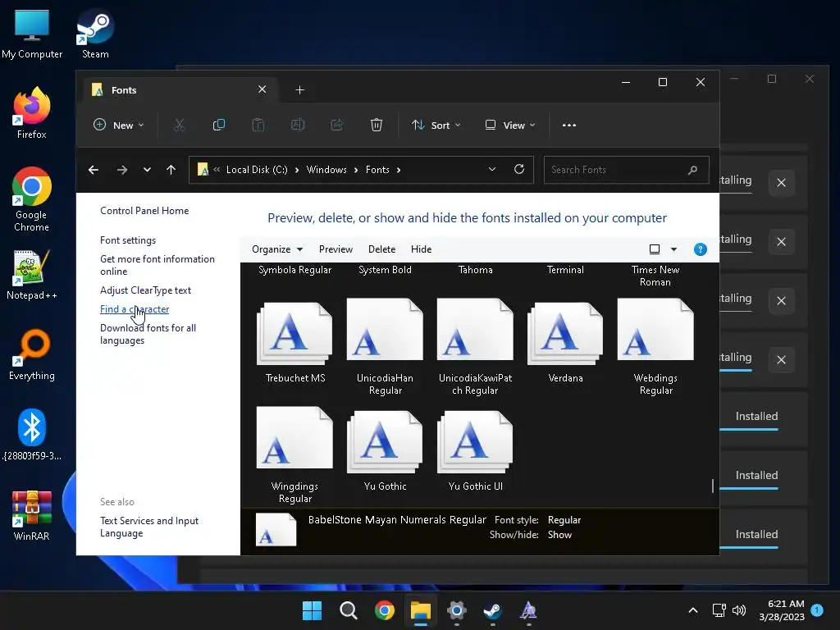Expand chevron after Fonts in breadcrumb
The image size is (840, 630).
point(399,170)
